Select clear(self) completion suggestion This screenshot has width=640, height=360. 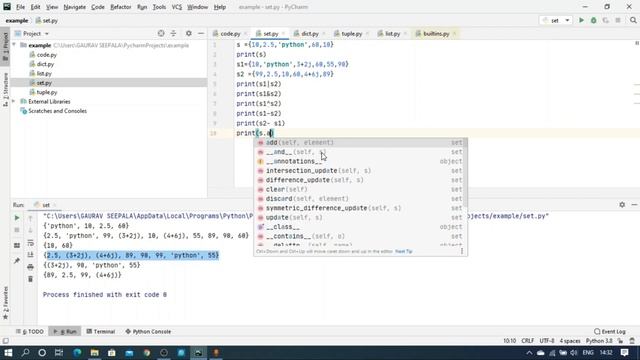pos(360,189)
